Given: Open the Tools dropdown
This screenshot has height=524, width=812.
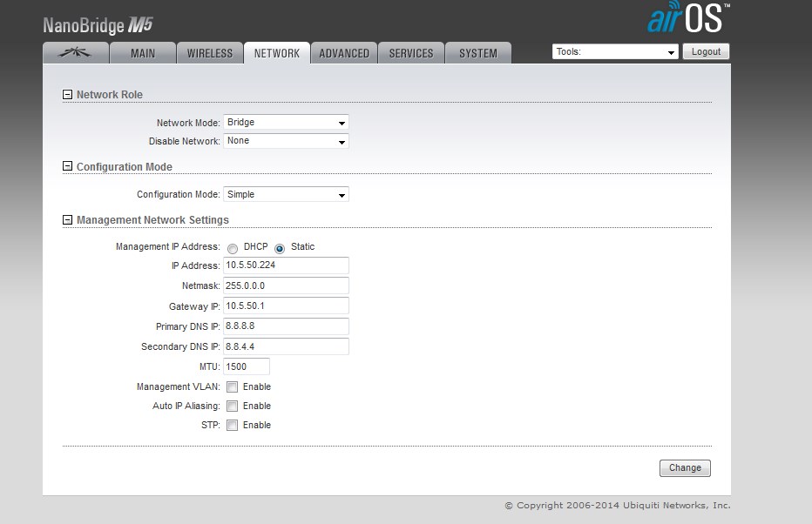Looking at the screenshot, I should 615,51.
